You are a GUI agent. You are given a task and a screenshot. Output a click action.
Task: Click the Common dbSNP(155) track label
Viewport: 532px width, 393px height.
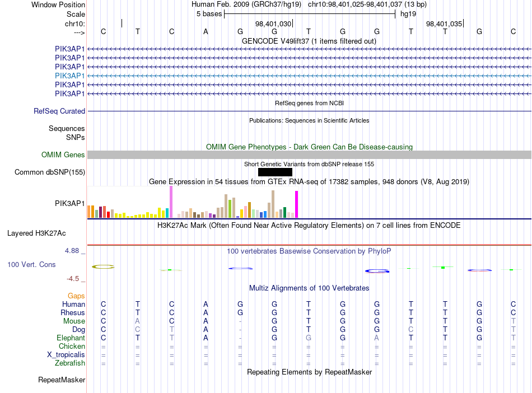pos(49,172)
